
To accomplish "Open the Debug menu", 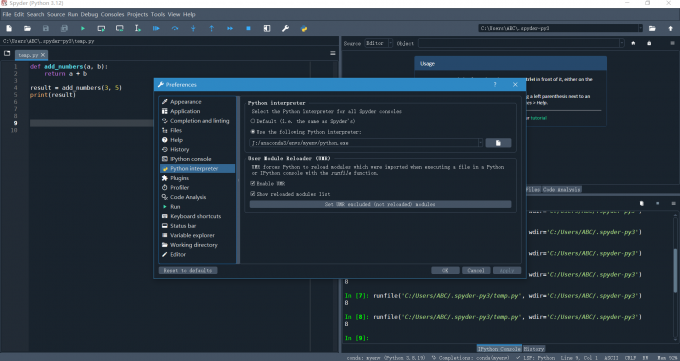I will point(89,14).
